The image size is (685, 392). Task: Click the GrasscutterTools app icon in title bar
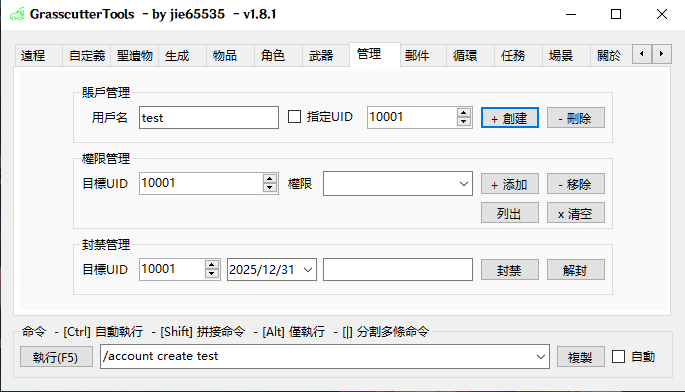click(17, 14)
